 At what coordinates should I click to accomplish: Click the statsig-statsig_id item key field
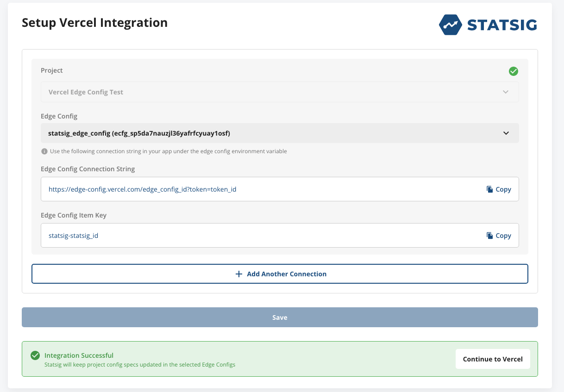coord(280,236)
